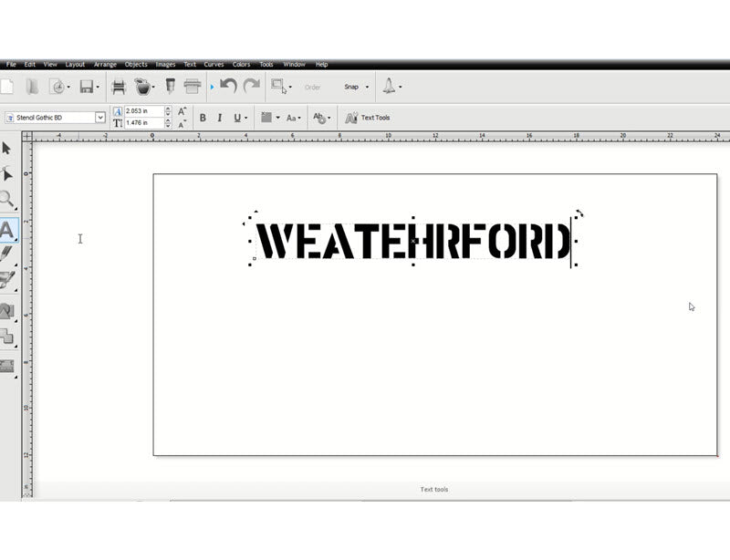Expand the Underline style dropdown arrow

point(245,119)
